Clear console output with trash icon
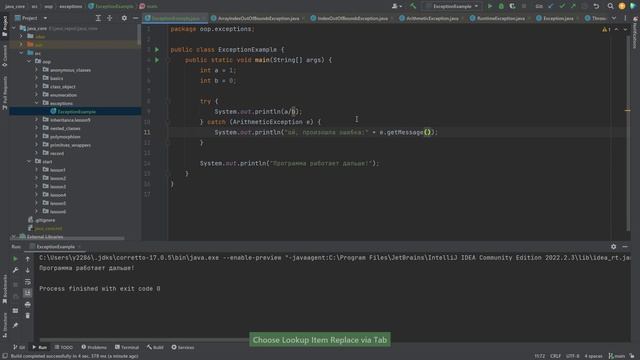The height and width of the screenshot is (360, 640). pos(28,316)
